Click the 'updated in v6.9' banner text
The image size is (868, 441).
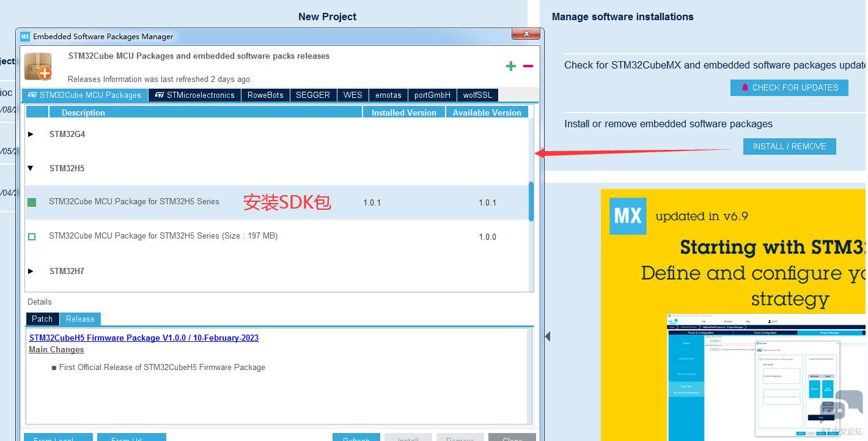pyautogui.click(x=702, y=216)
